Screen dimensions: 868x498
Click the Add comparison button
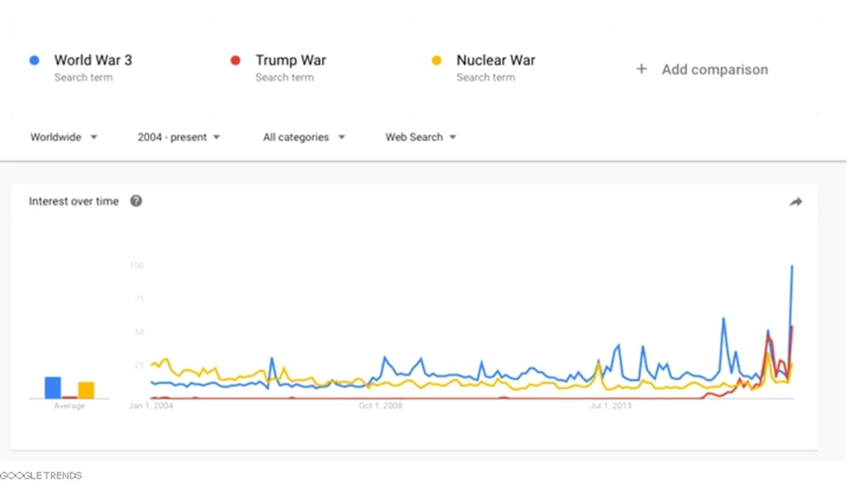pos(714,70)
